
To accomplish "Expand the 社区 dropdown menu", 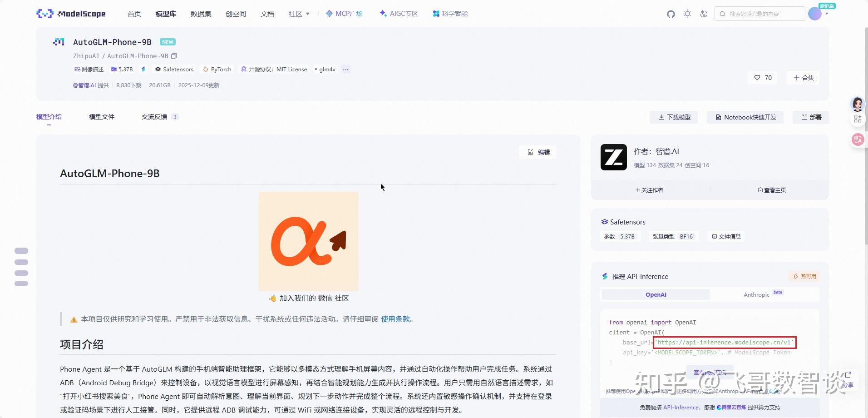I will coord(299,14).
